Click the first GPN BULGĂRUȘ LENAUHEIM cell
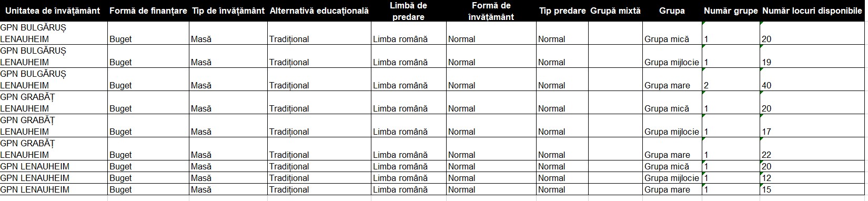This screenshot has height=201, width=868. click(54, 33)
